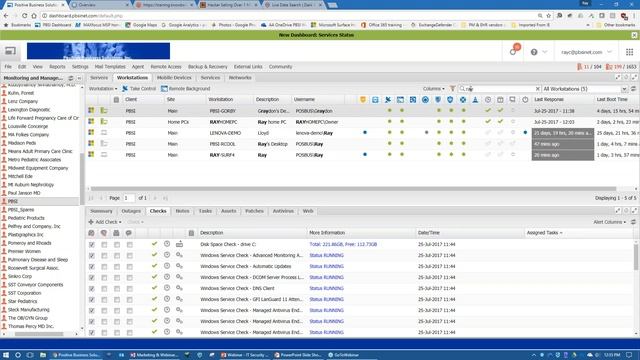Click the clock icon on the Disk Space Check row
Image resolution: width=640 pixels, height=360 pixels.
(167, 244)
